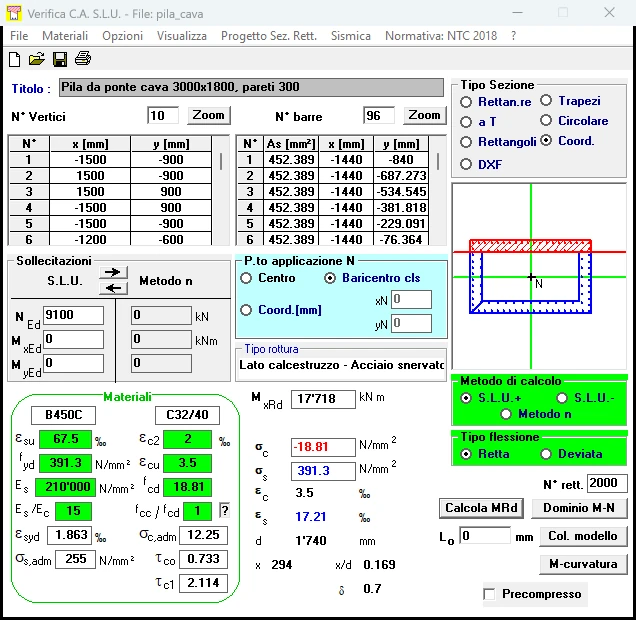The width and height of the screenshot is (636, 620).
Task: Select Coord.[mm] application point
Action: pyautogui.click(x=246, y=310)
